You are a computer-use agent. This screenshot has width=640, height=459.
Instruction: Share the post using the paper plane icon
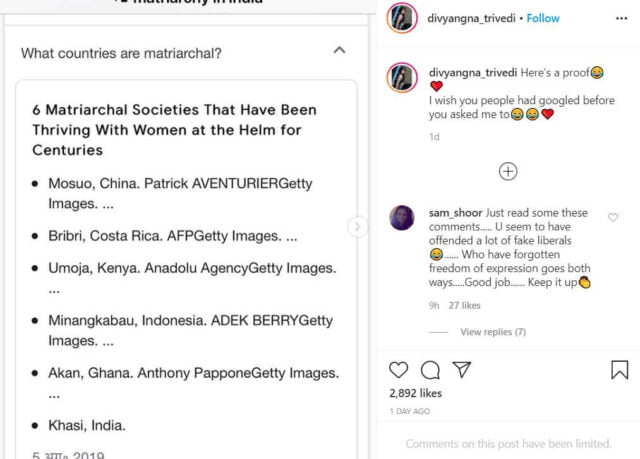coord(461,370)
